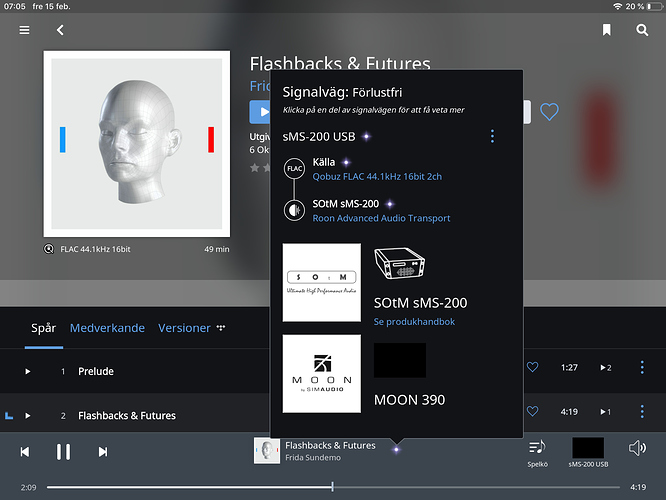Click the FLAC source circle icon

point(294,169)
